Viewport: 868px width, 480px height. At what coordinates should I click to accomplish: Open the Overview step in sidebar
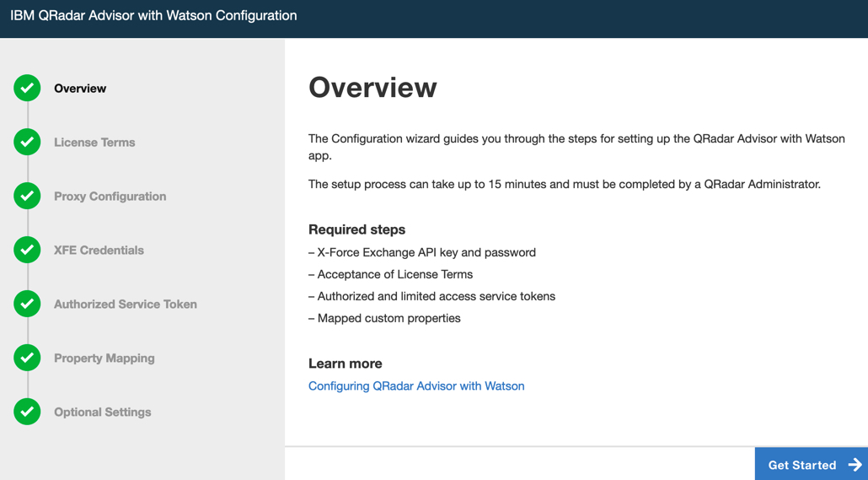click(80, 89)
